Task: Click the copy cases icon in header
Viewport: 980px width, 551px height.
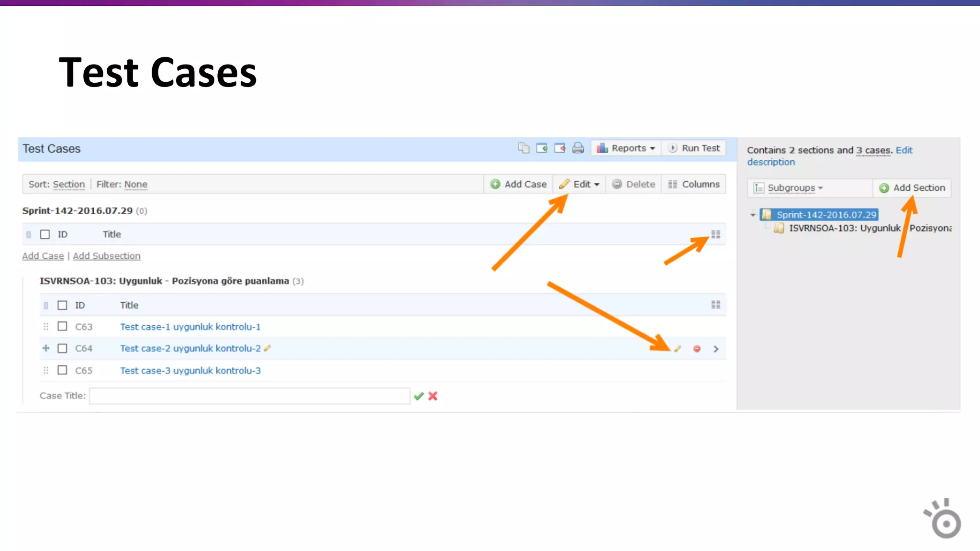Action: [523, 148]
